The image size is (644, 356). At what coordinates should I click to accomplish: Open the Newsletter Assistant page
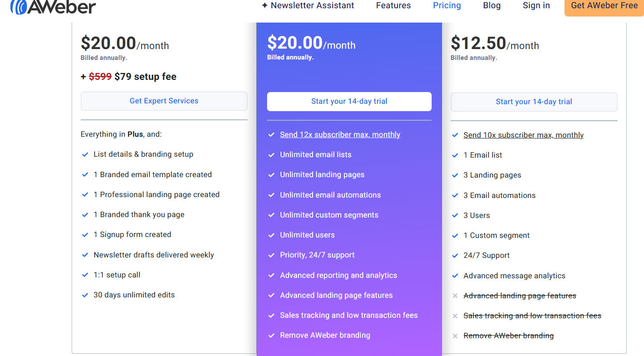click(312, 5)
